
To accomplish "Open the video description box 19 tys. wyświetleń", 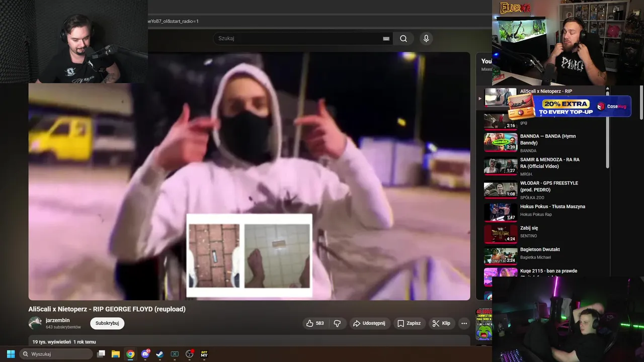I will (249, 341).
